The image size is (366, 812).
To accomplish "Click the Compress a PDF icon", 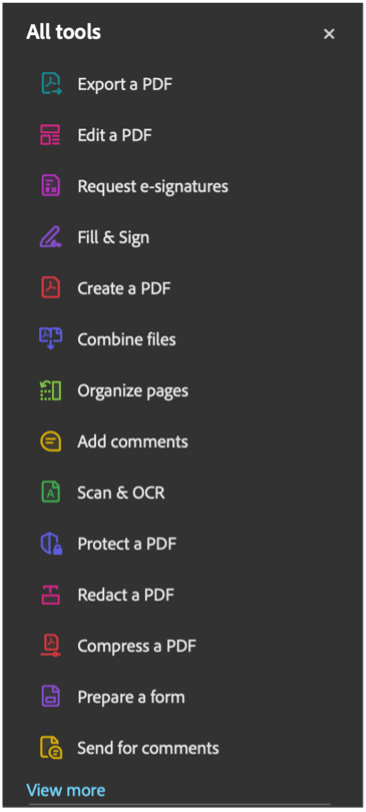I will [51, 646].
